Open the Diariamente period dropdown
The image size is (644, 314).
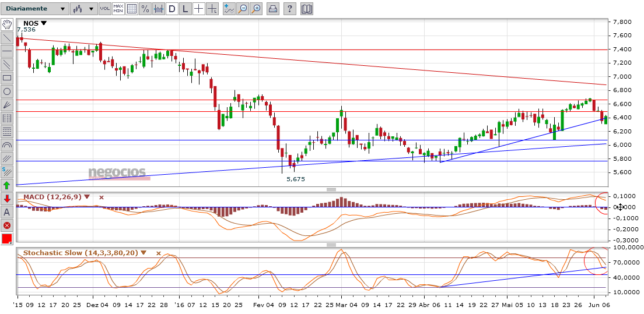pos(34,9)
